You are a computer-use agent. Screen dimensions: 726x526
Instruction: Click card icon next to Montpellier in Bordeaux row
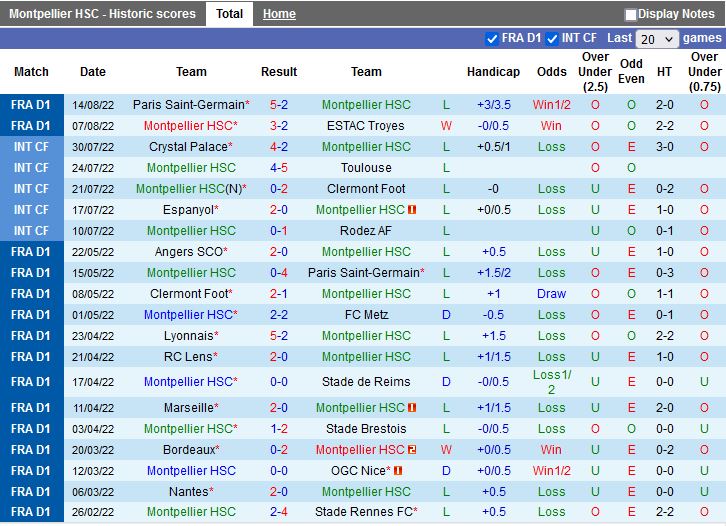pos(412,450)
